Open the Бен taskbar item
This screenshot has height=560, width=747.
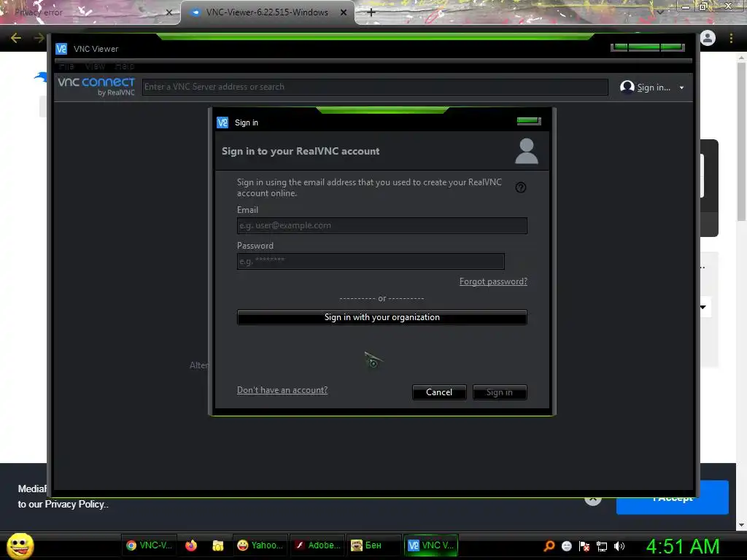pyautogui.click(x=373, y=545)
